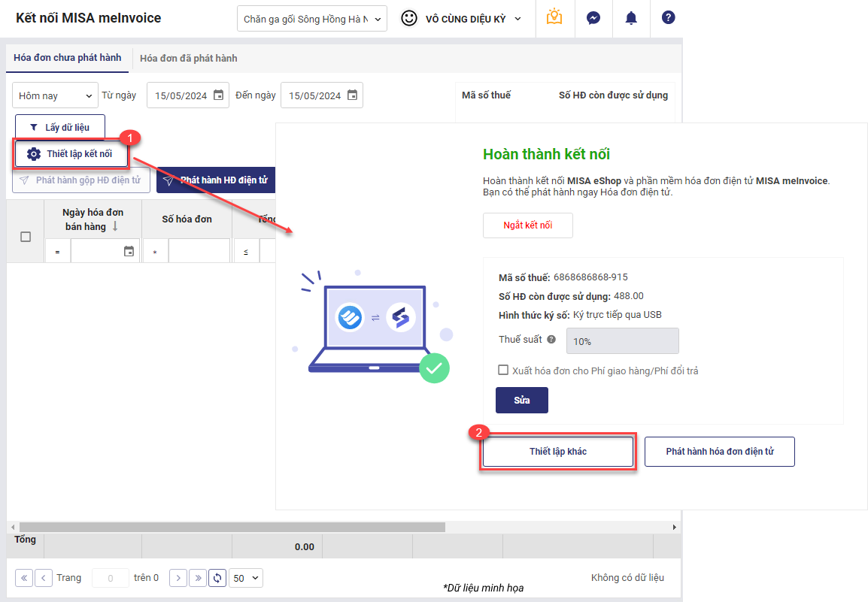Click the Lấy dữ liệu button

tap(59, 127)
